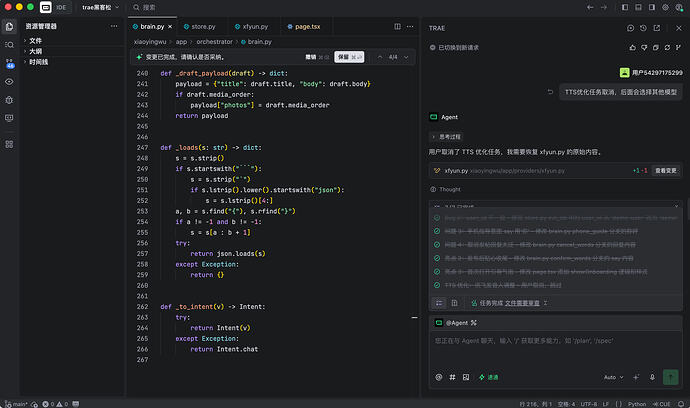The height and width of the screenshot is (408, 690).
Task: Regenerate the agent response
Action: (x=667, y=48)
